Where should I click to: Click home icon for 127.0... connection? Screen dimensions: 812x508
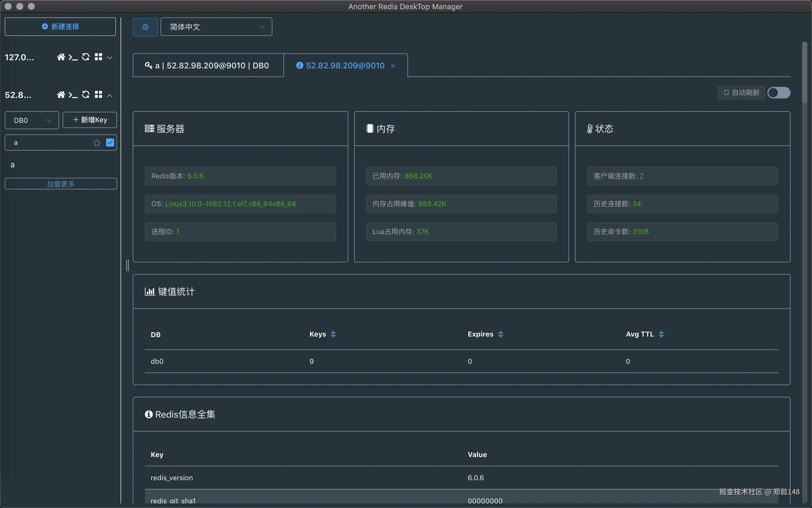(61, 57)
